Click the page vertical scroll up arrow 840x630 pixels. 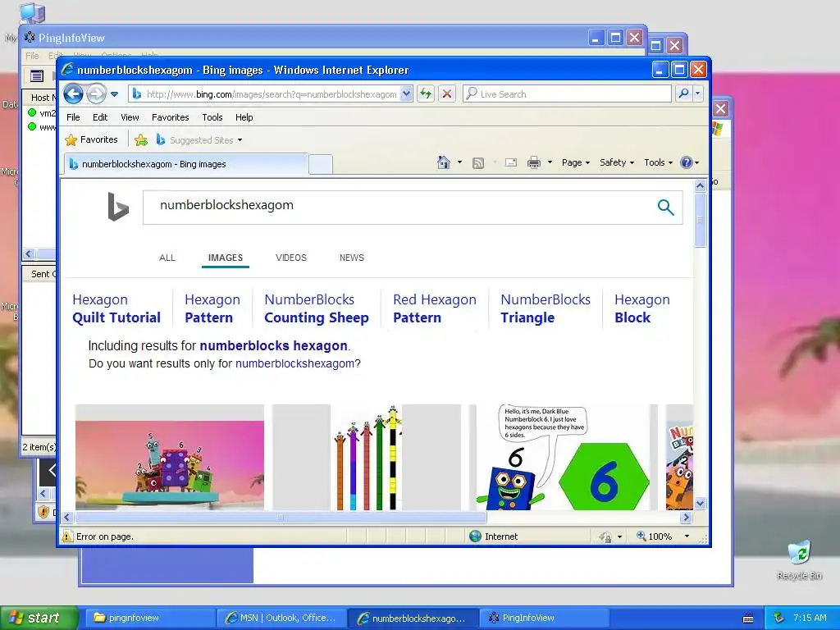pyautogui.click(x=701, y=186)
